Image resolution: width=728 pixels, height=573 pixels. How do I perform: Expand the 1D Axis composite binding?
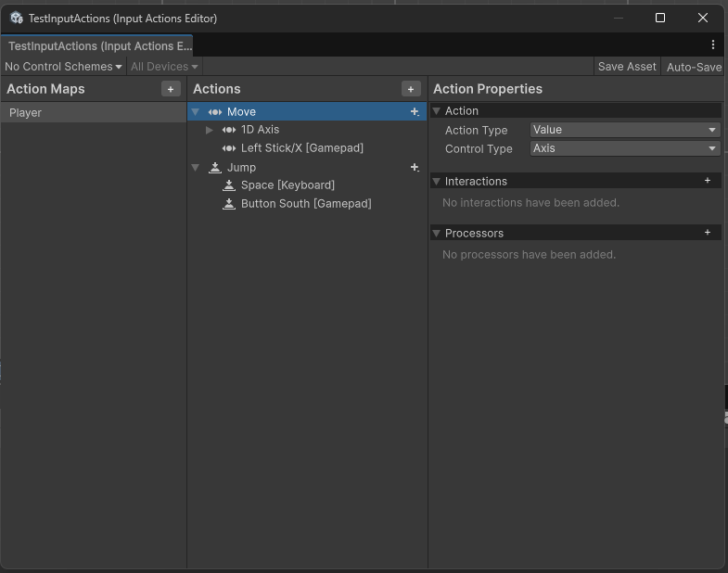tap(210, 130)
